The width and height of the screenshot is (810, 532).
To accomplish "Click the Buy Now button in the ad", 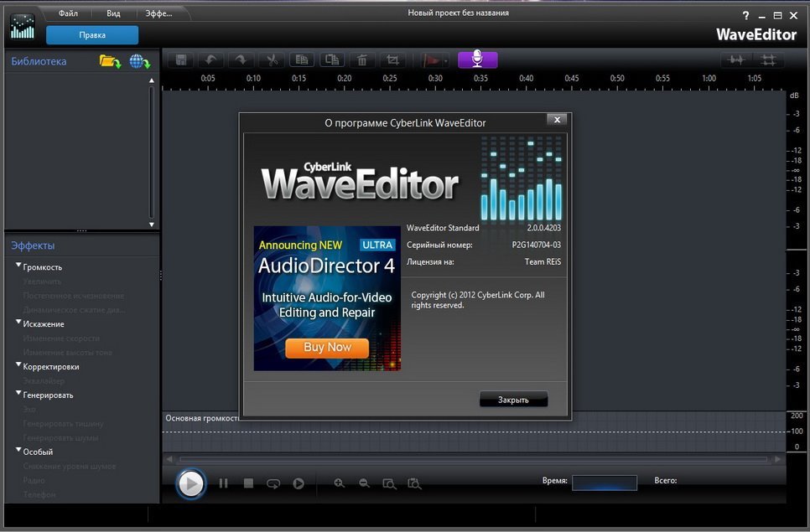I will (327, 348).
